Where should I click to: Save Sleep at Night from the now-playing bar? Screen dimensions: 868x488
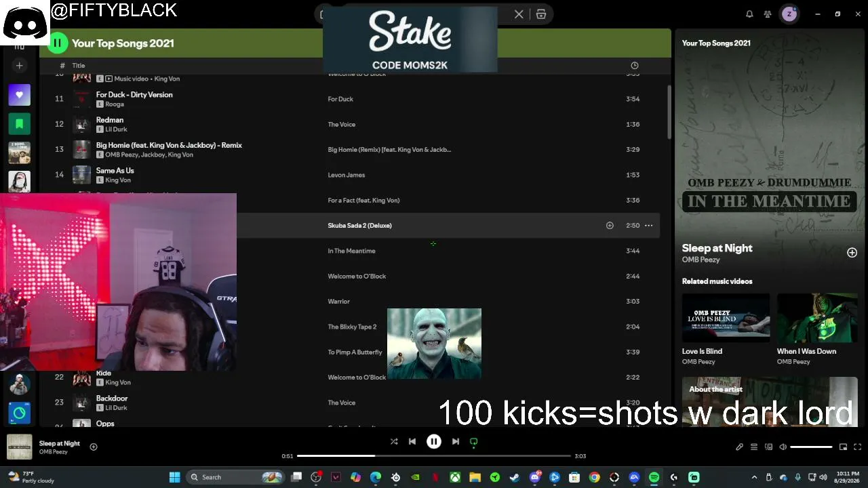[x=94, y=447]
